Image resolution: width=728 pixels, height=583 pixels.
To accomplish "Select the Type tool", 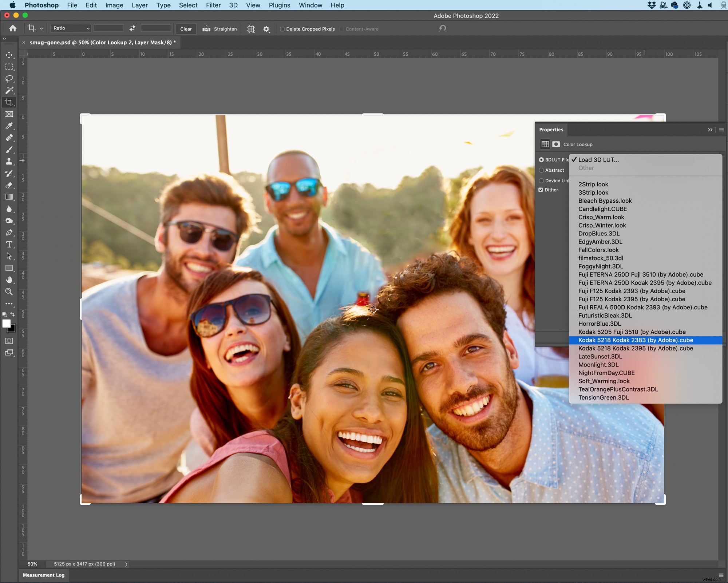I will 9,245.
